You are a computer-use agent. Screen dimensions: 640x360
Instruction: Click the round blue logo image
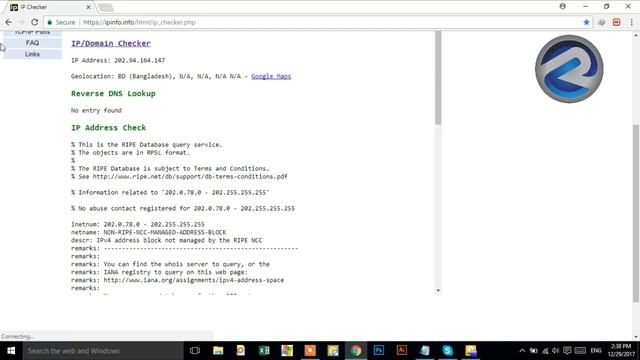569,69
